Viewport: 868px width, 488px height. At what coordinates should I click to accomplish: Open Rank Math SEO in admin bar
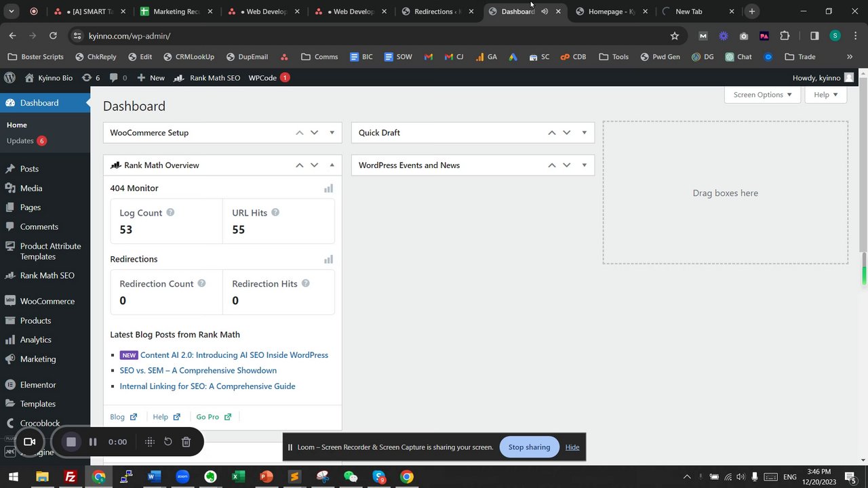(207, 78)
